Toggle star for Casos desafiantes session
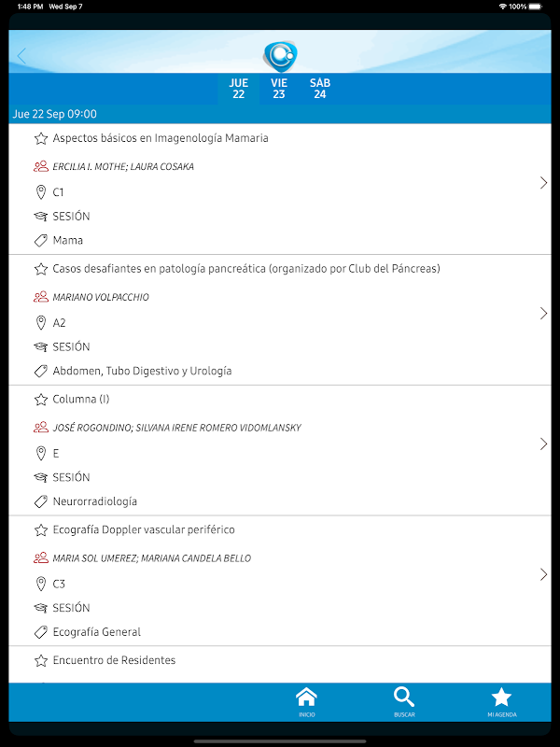 click(41, 269)
